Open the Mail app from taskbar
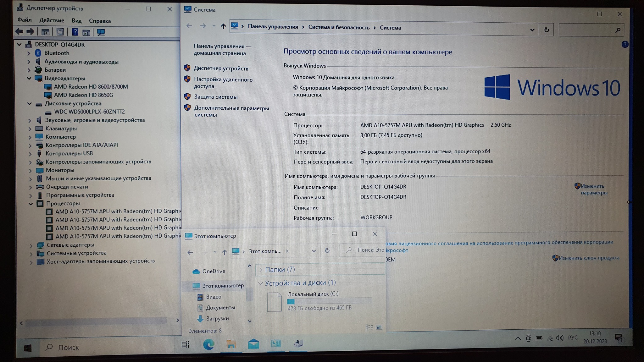Viewport: 644px width, 362px height. [x=253, y=344]
